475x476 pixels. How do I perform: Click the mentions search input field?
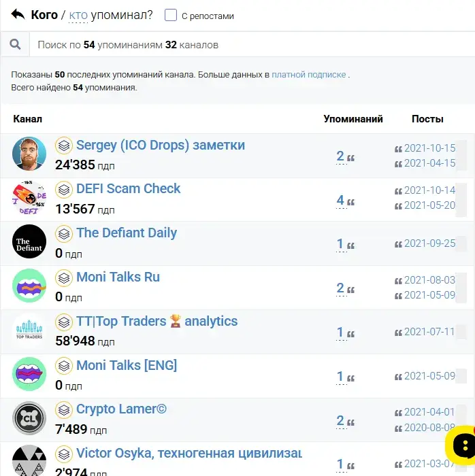pos(252,45)
